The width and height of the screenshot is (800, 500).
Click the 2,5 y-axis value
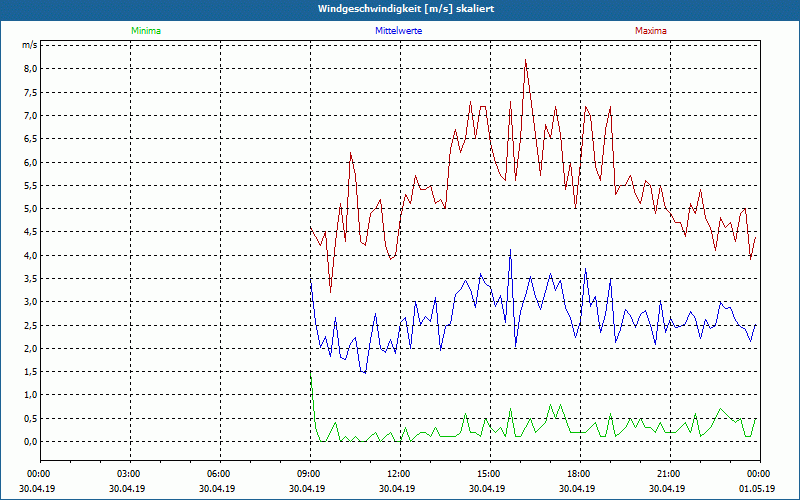pos(31,326)
